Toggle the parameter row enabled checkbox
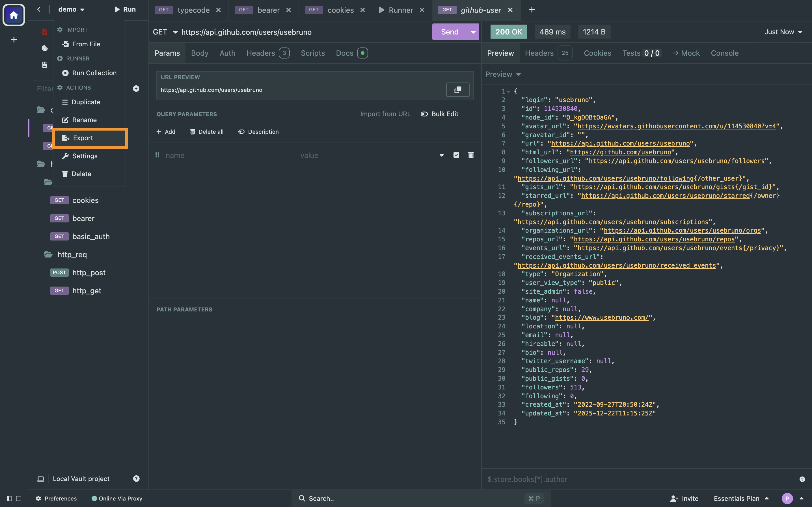 click(456, 155)
